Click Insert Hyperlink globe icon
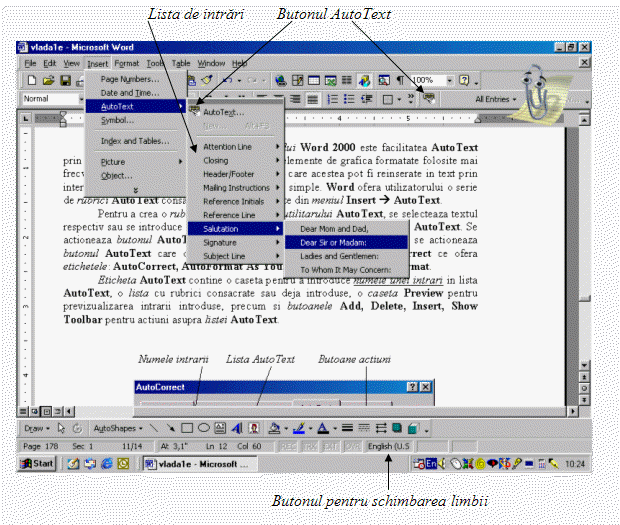620x525 pixels. pyautogui.click(x=281, y=81)
